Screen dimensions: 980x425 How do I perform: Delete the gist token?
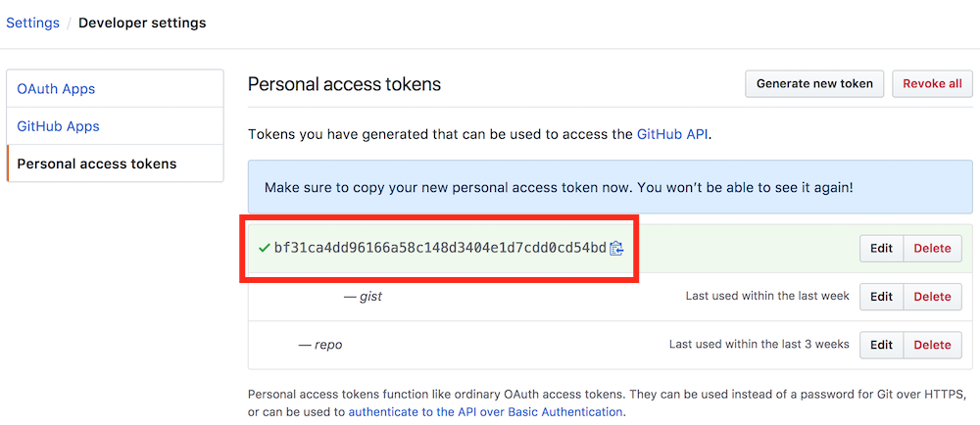pos(932,297)
